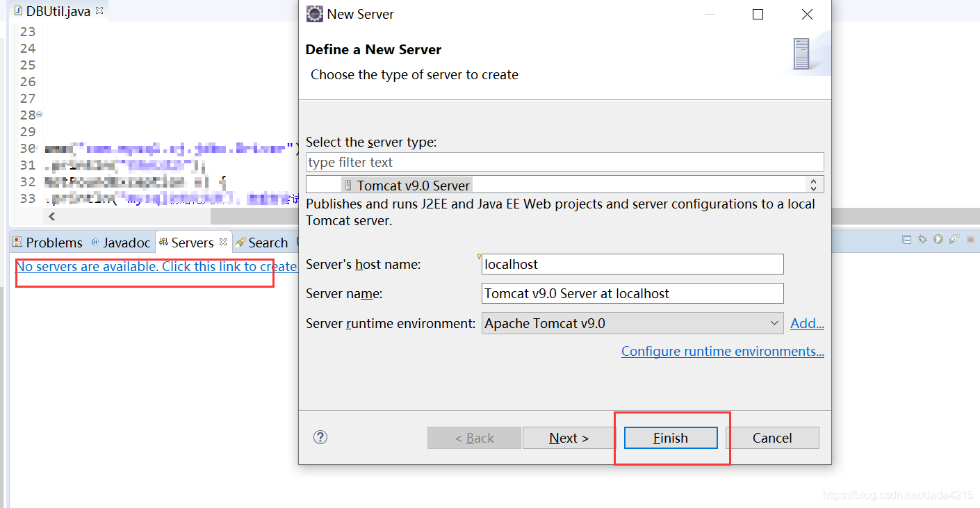This screenshot has width=980, height=508.
Task: Start the server in profile mode icon
Action: [x=954, y=239]
